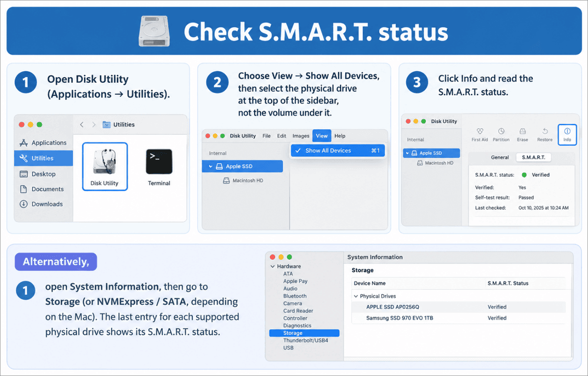Image resolution: width=588 pixels, height=376 pixels.
Task: Collapse the Physical Drives group
Action: click(x=356, y=296)
